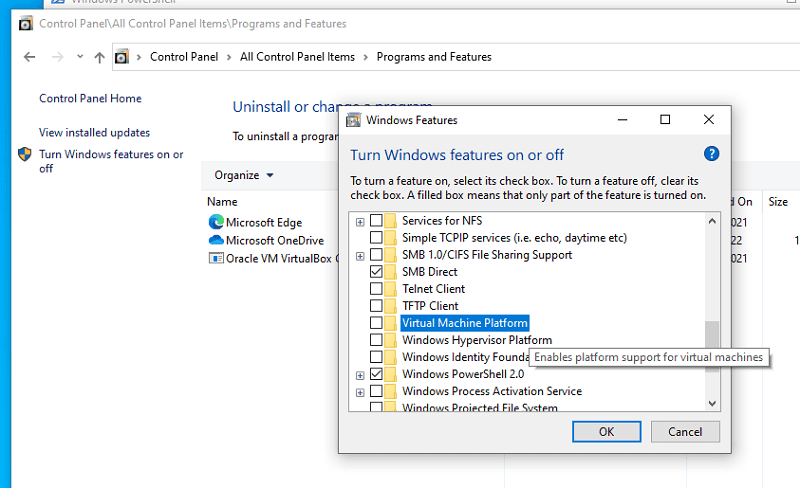Check the Windows Process Activation Service checkbox
The width and height of the screenshot is (800, 488).
point(376,391)
